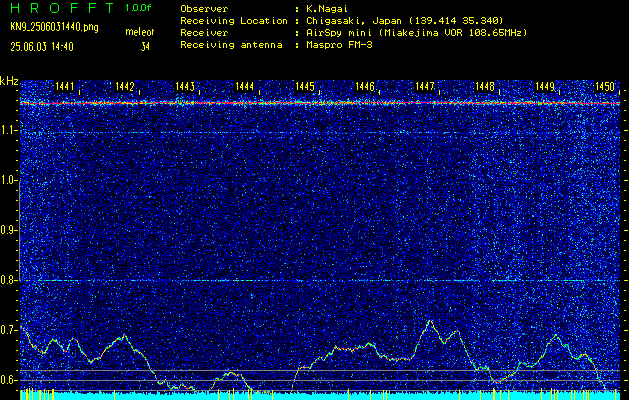Click the HROFFT title text
629x400 pixels.
[64, 9]
